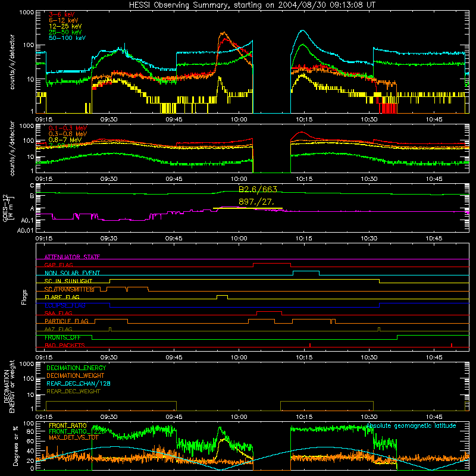Select the FRONTS_OFF flag label
This screenshot has width=476, height=476.
(62, 337)
